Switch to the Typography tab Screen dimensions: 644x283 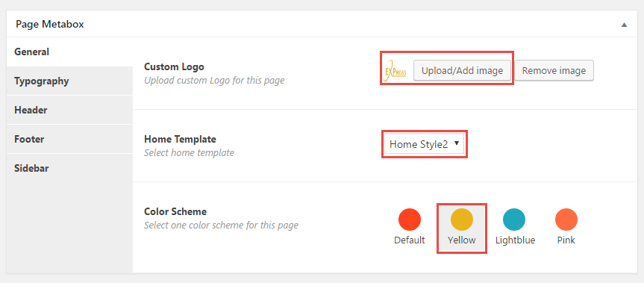(69, 81)
